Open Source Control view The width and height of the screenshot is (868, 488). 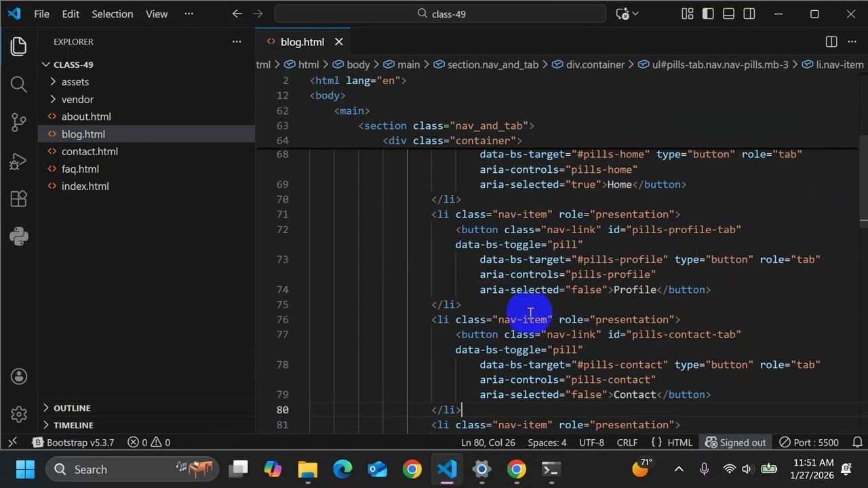[19, 123]
